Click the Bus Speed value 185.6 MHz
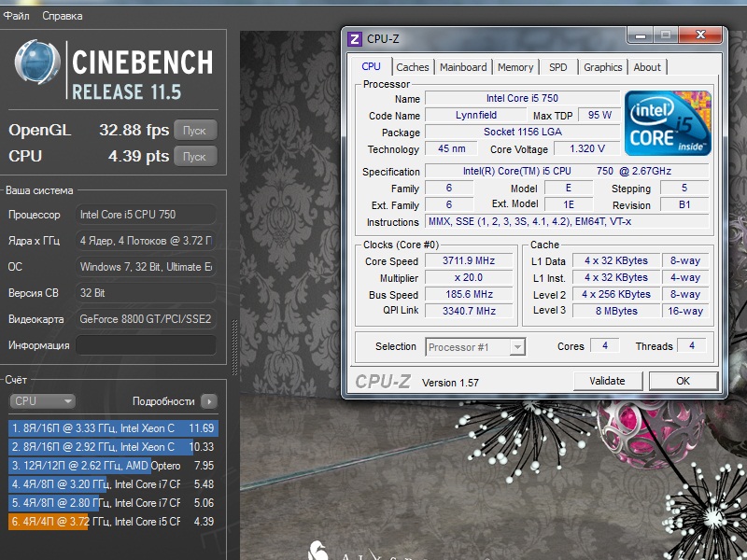747x560 pixels. coord(469,294)
